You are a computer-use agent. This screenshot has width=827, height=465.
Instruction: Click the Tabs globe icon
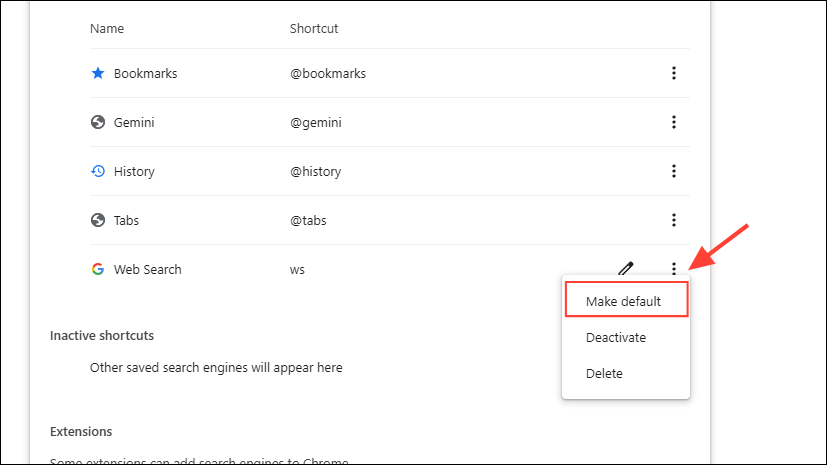[98, 220]
